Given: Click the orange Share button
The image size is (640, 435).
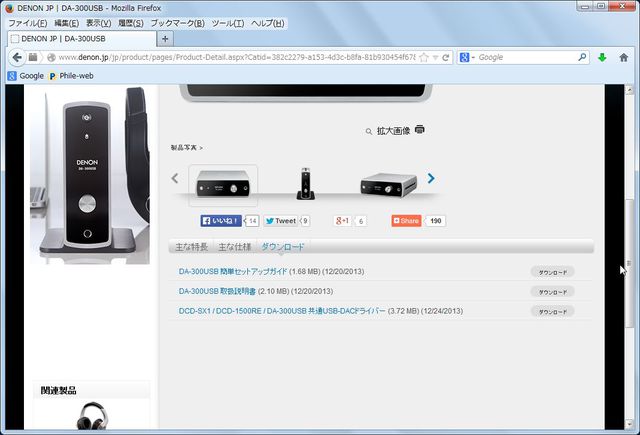Looking at the screenshot, I should pos(406,221).
